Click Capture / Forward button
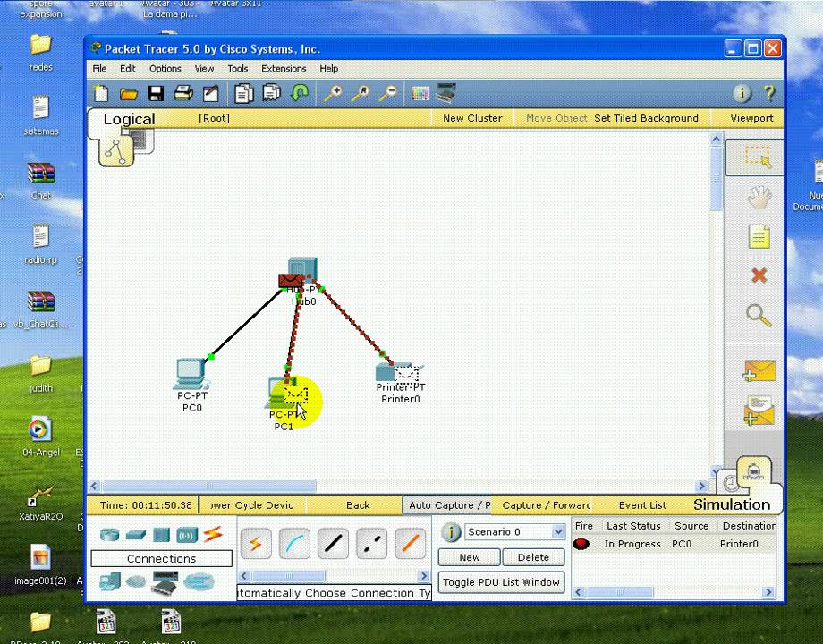 545,505
